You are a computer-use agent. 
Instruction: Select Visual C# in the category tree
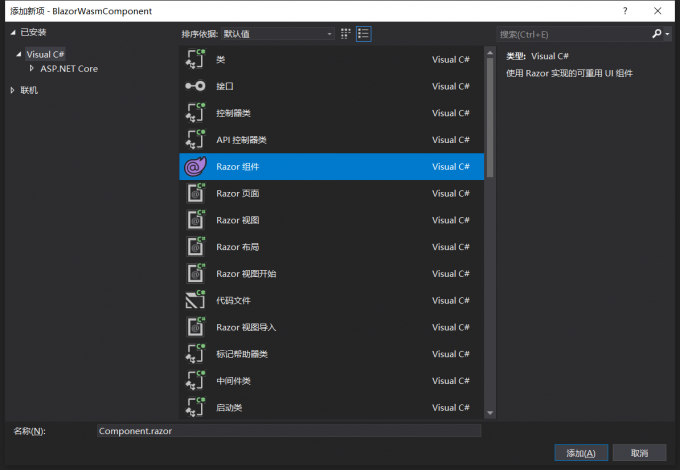pos(45,54)
